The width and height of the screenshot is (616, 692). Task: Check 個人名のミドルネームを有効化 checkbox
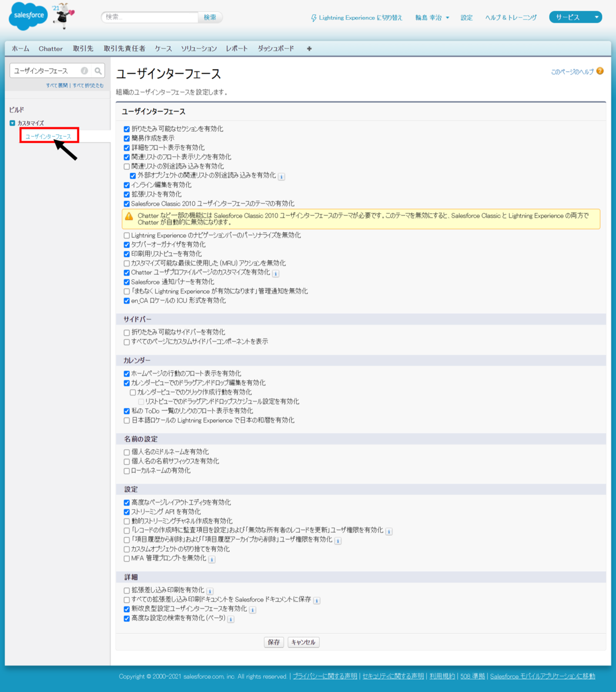[x=127, y=452]
